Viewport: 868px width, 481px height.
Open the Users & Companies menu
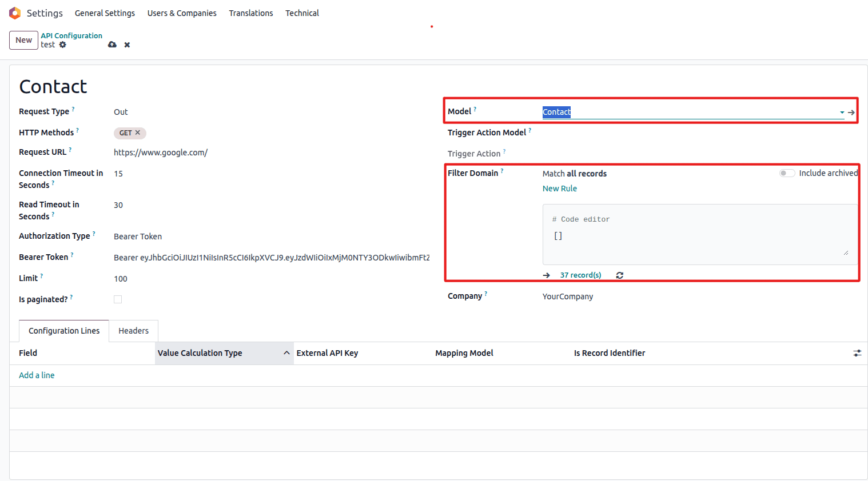pos(182,13)
